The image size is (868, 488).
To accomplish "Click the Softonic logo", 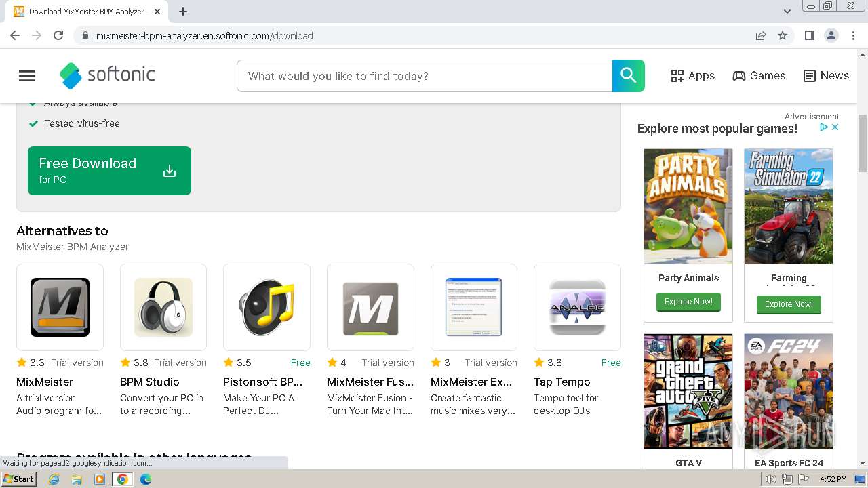I will click(x=107, y=75).
